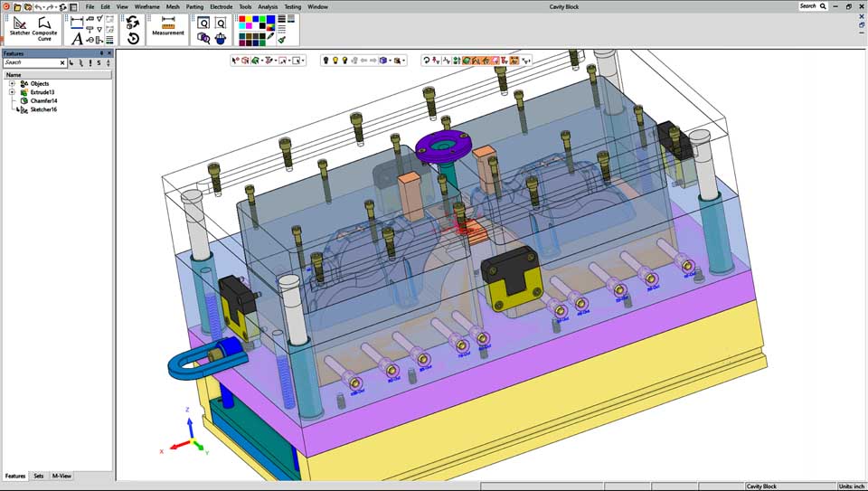Viewport: 868px width, 491px height.
Task: Click the open folder icon in title bar
Action: click(17, 7)
